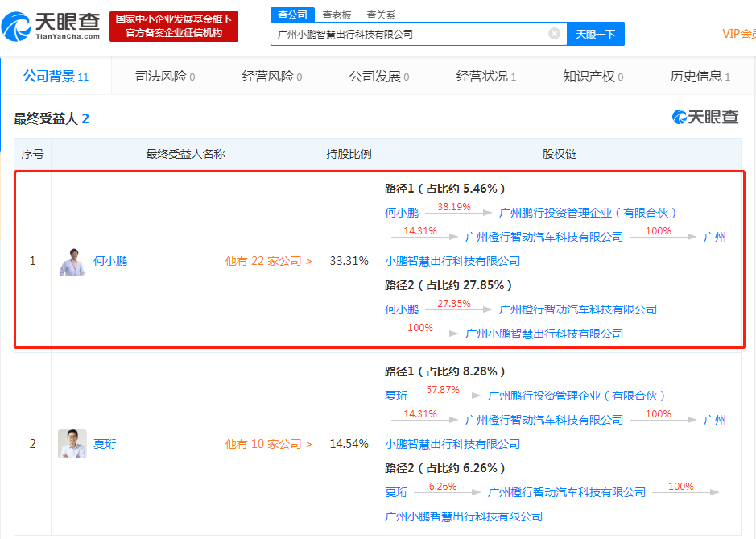Image resolution: width=756 pixels, height=539 pixels.
Task: Click the company name search input field
Action: (x=412, y=35)
